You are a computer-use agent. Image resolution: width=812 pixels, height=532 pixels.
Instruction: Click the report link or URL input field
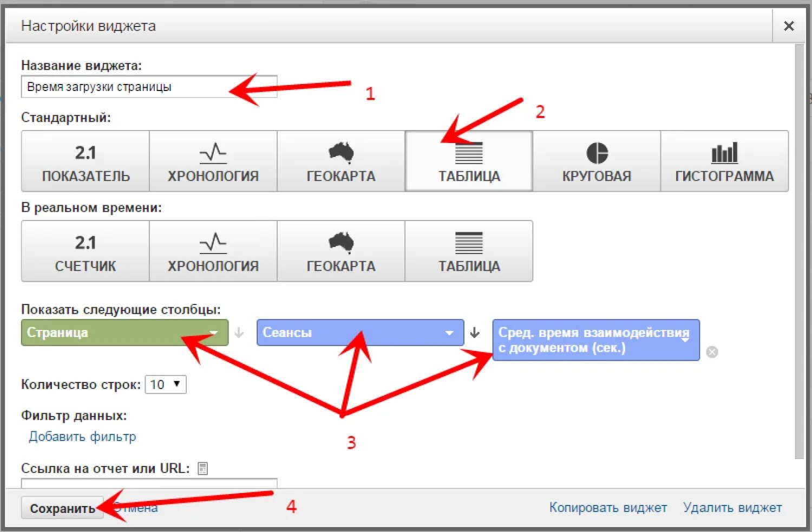[x=149, y=483]
